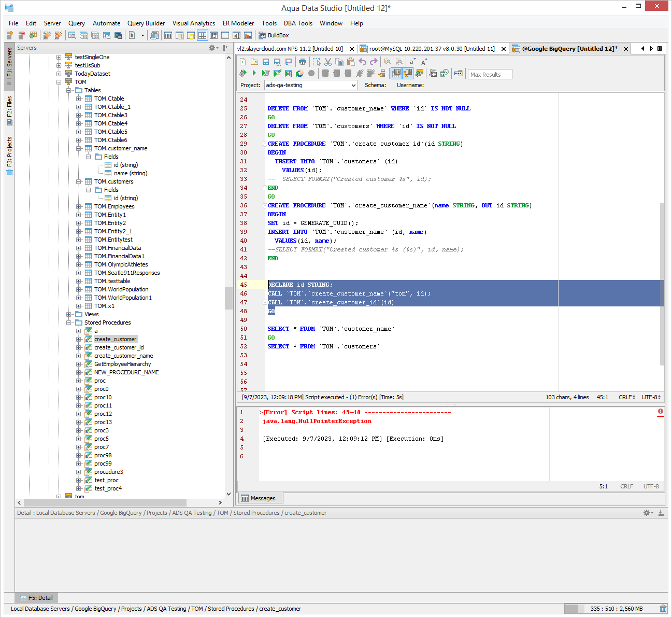Click the Paste clipboard icon

(x=351, y=62)
